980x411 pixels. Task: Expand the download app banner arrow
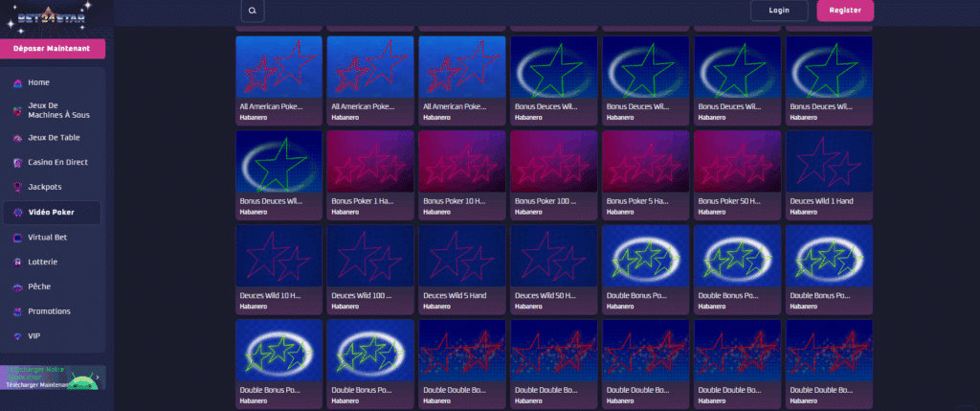click(98, 377)
